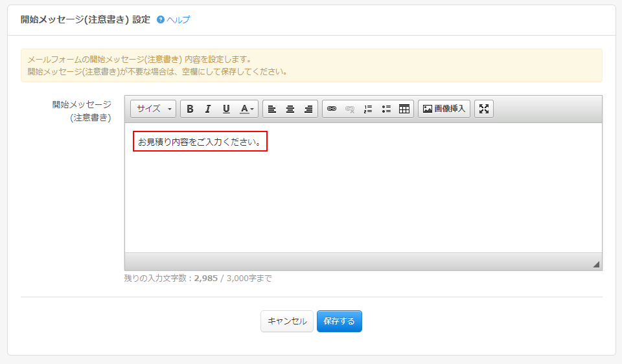
Task: Insert a numbered list
Action: (368, 109)
